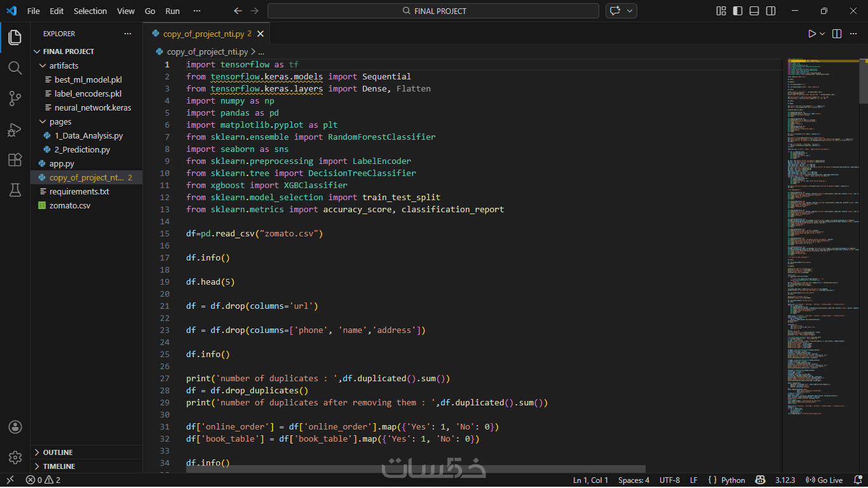Click Go Live in status bar

[x=824, y=480]
